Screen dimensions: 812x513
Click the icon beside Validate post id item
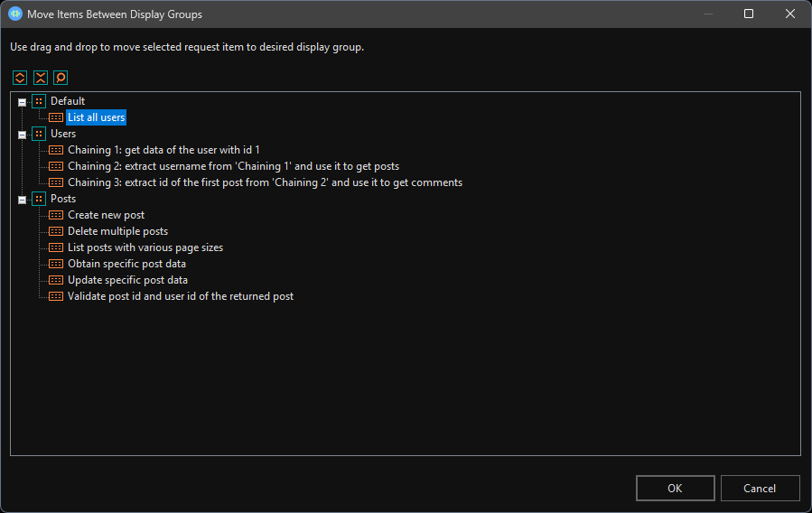coord(56,296)
